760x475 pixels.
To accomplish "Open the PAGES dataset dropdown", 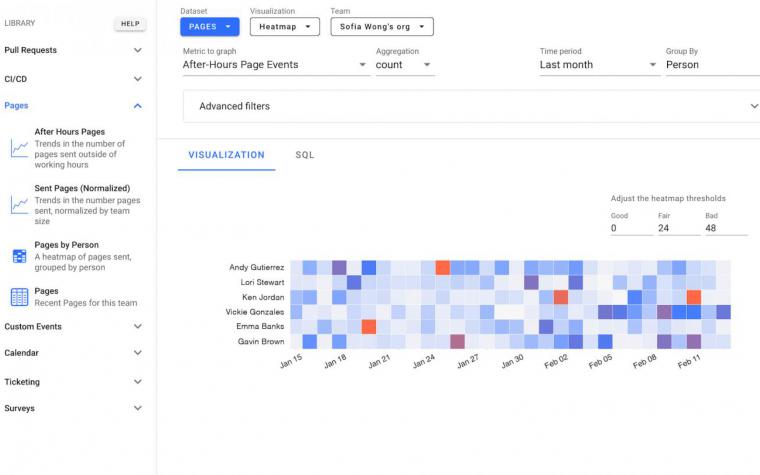I will coord(210,27).
